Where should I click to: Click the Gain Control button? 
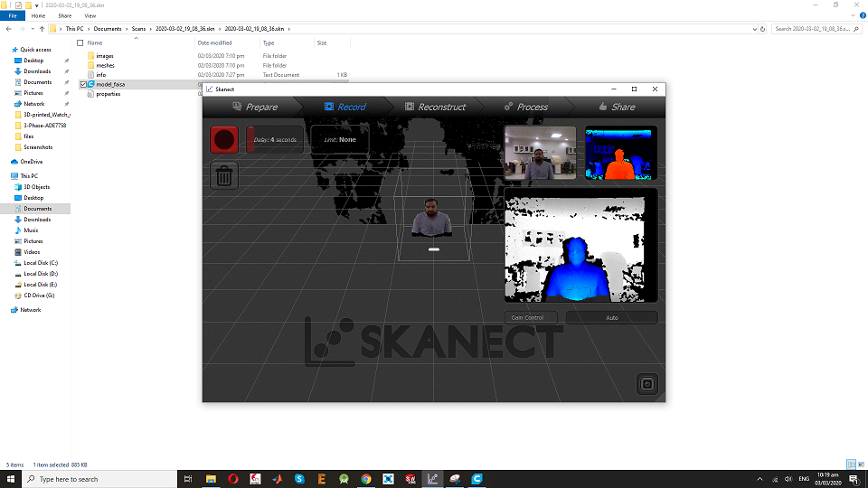tap(531, 317)
